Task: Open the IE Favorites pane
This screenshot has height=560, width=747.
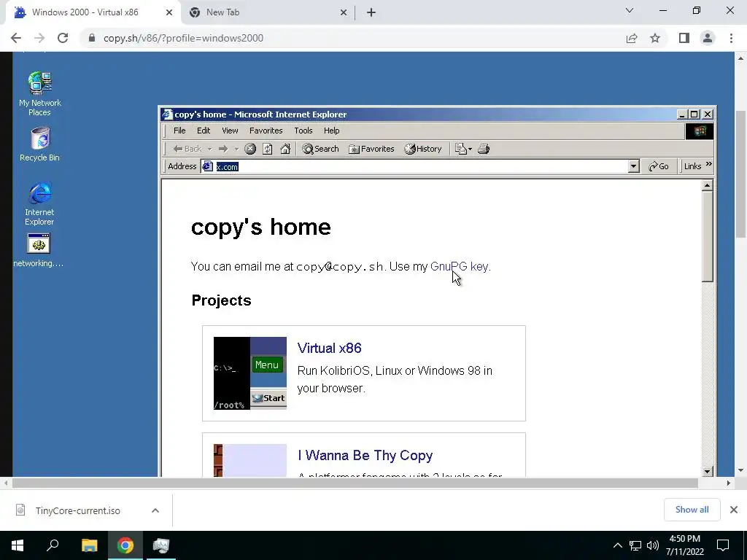Action: pyautogui.click(x=371, y=149)
